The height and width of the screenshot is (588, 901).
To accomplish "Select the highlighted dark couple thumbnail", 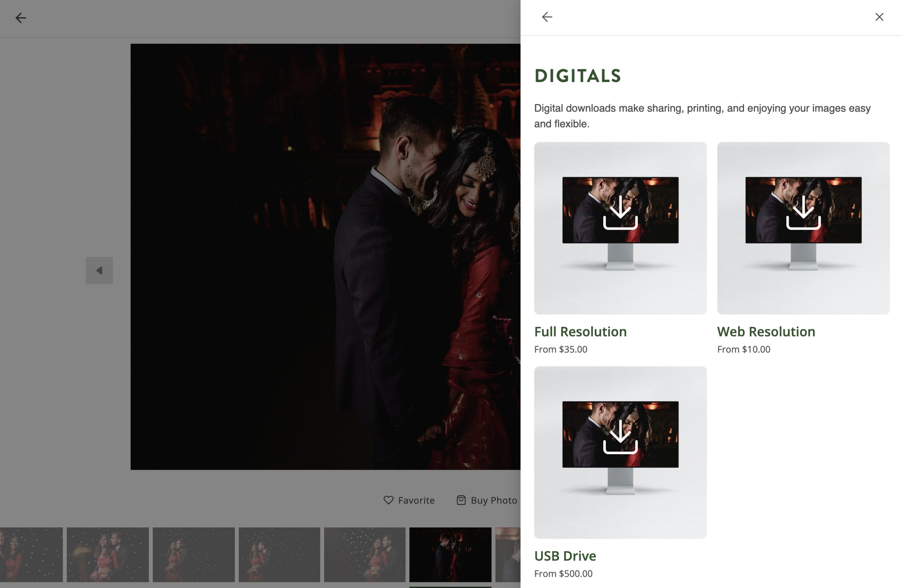I will tap(450, 554).
